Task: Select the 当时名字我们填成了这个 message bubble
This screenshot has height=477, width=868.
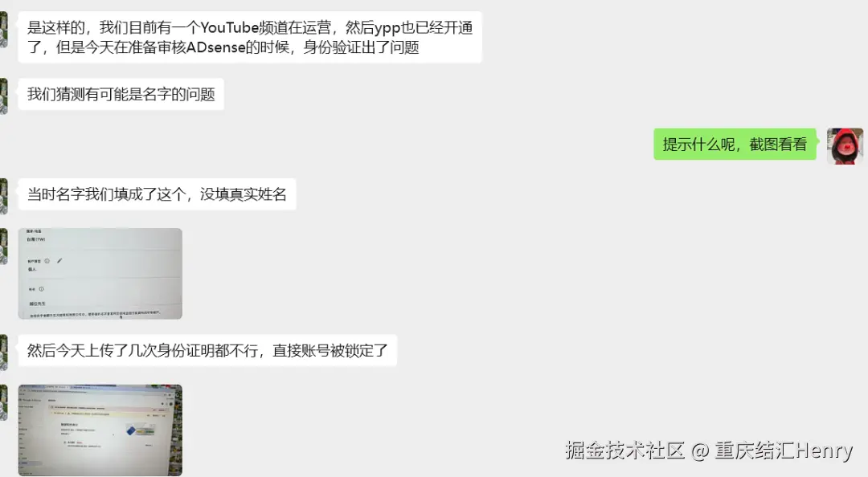Action: [158, 194]
